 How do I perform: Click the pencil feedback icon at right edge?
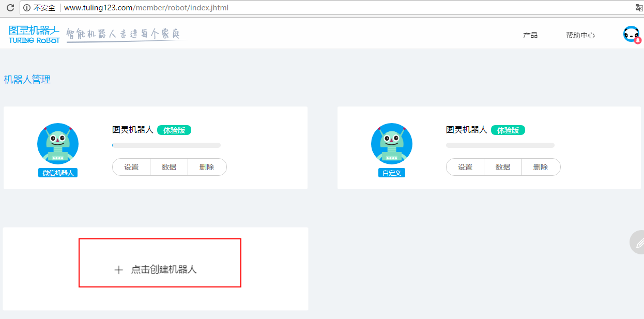[x=639, y=242]
